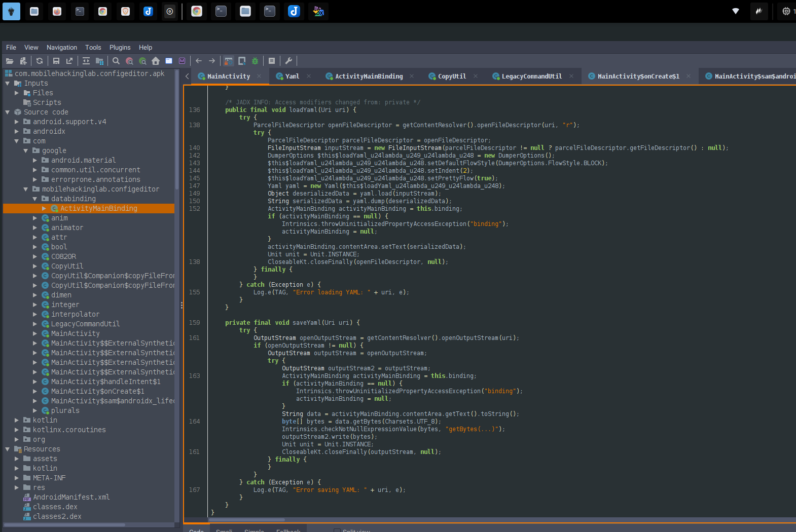Click the Quark analysis toolbar icon
The image size is (796, 532).
pos(242,61)
